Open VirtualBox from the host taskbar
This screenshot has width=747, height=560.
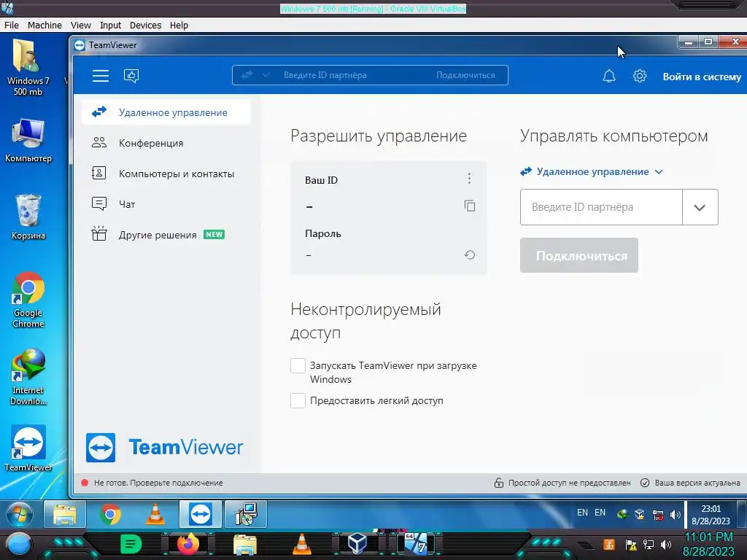coord(357,544)
